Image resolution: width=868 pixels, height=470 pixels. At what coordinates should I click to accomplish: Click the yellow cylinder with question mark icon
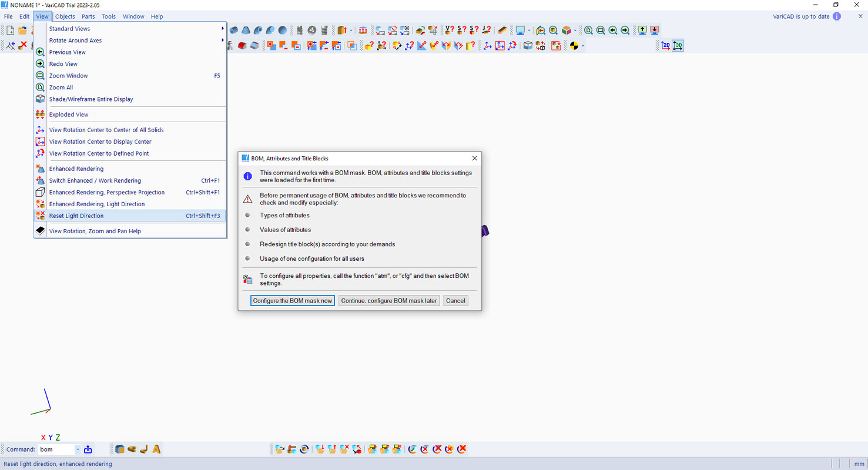(x=471, y=45)
